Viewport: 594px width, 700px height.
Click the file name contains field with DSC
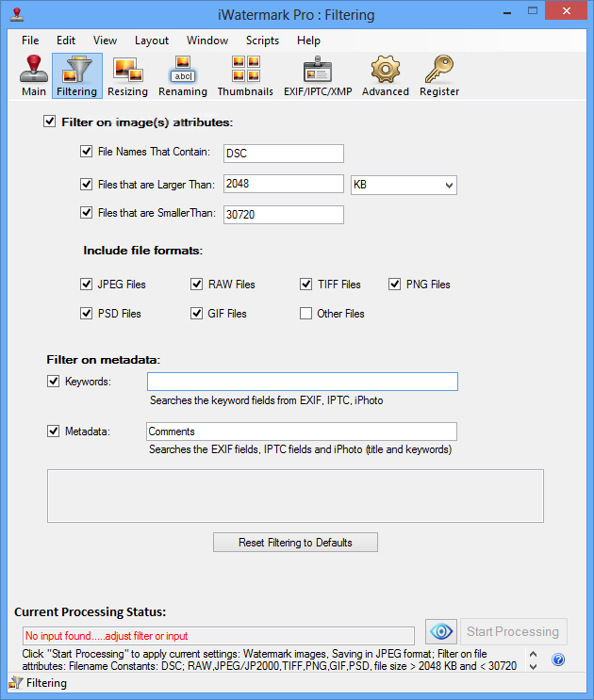click(x=284, y=154)
